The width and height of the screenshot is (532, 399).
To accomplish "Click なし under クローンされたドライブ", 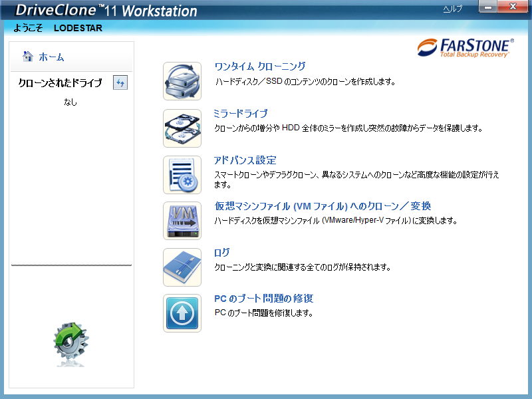I will click(x=70, y=101).
